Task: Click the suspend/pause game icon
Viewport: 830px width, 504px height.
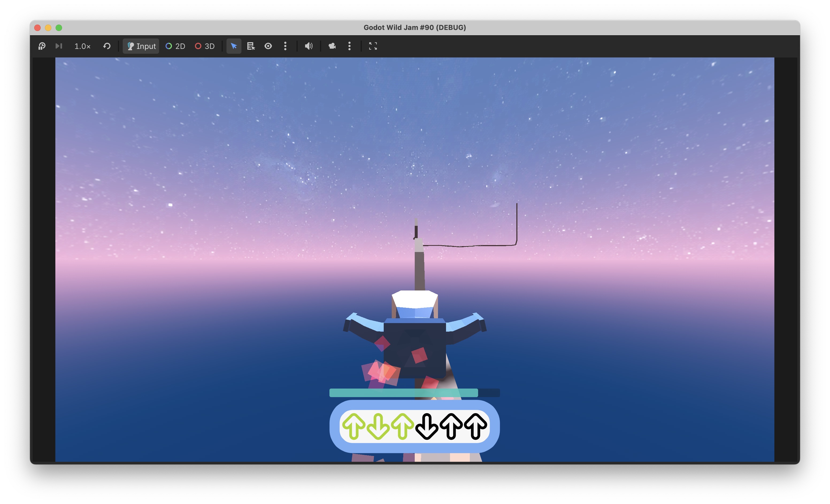Action: 42,46
